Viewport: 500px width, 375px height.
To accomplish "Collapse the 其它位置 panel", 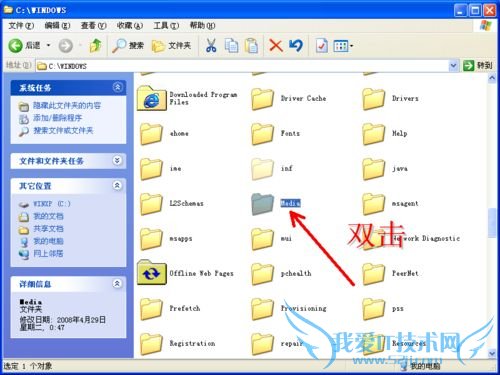I will 117,185.
